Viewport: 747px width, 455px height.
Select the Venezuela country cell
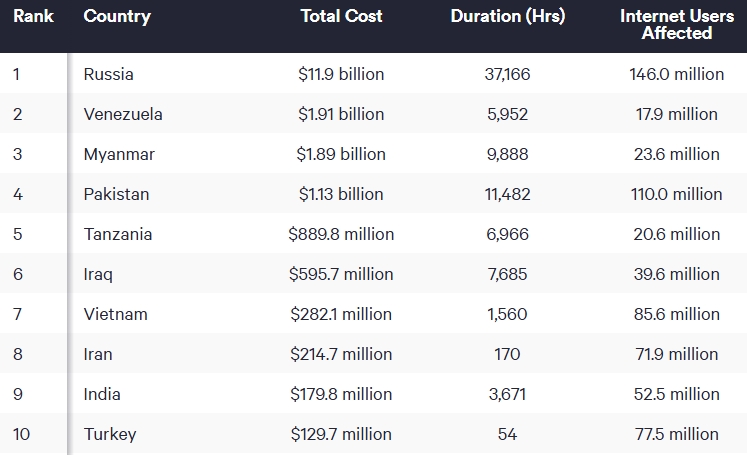pos(123,114)
